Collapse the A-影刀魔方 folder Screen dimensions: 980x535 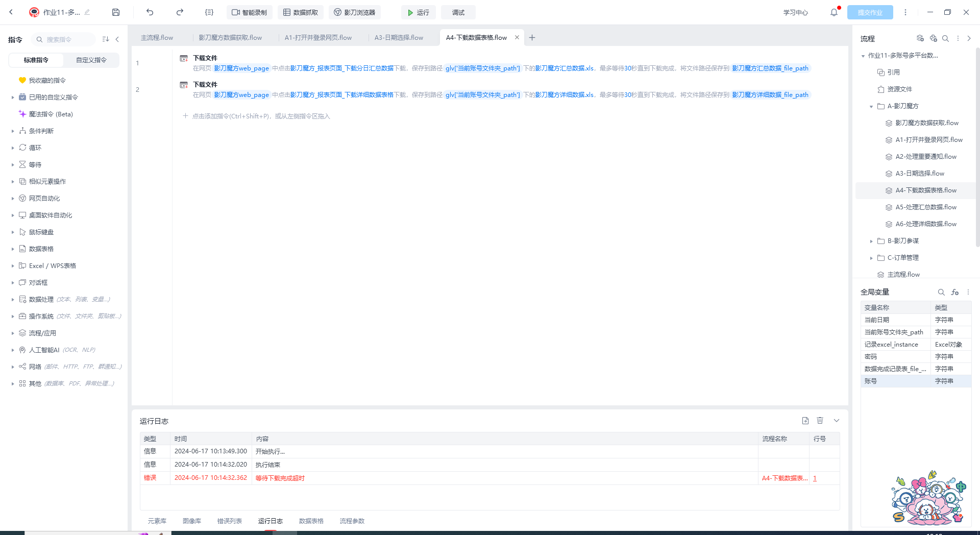pos(871,106)
